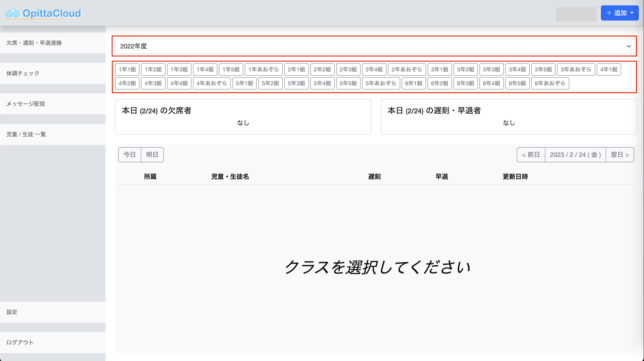Open the 追加 dropdown button

coord(619,13)
